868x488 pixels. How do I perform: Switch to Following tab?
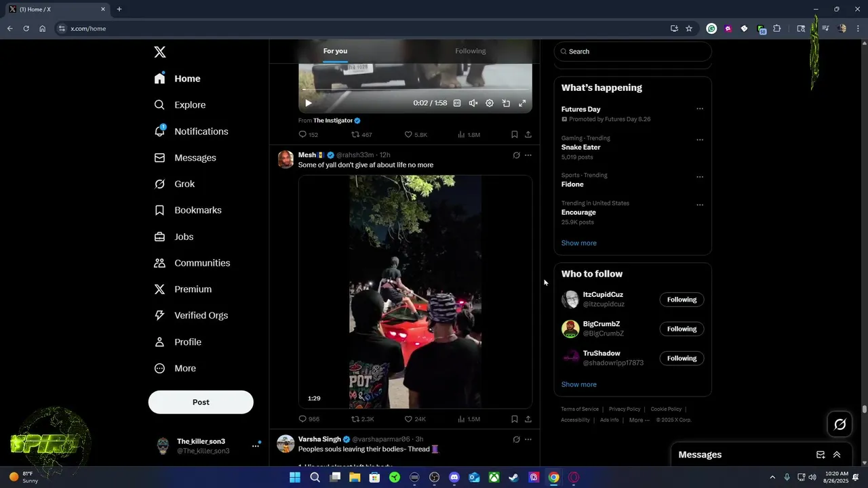coord(471,51)
